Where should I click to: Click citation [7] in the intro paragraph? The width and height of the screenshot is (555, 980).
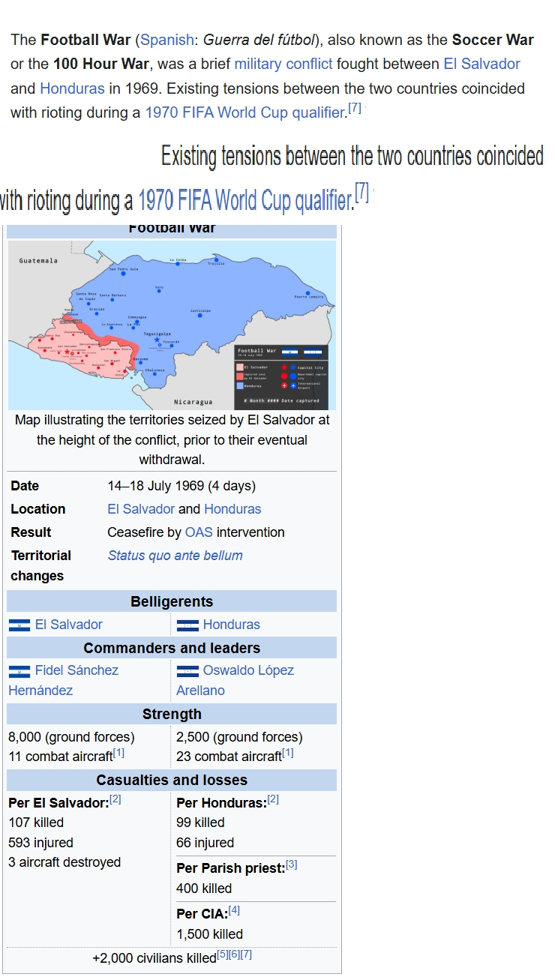click(355, 108)
